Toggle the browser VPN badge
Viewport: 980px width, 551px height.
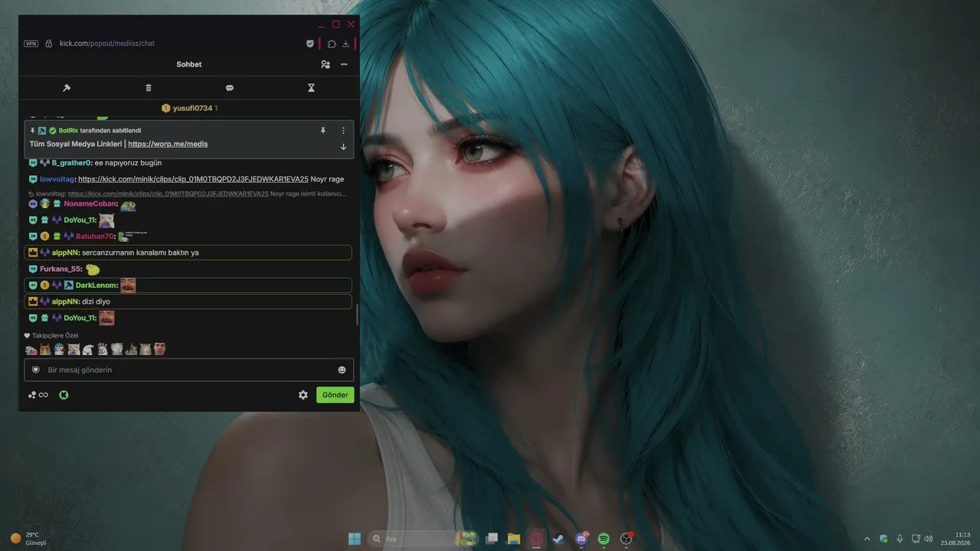pyautogui.click(x=31, y=44)
